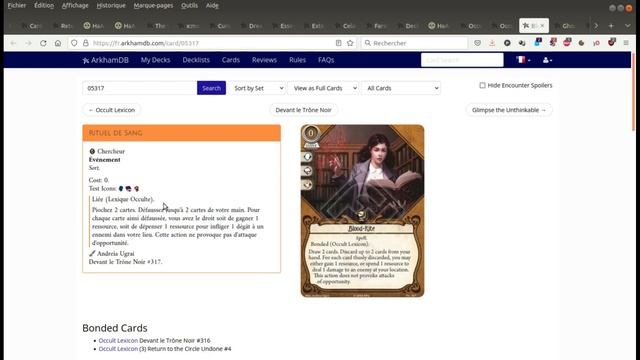Open the Devant le Trône Noir set
The image size is (640, 360).
[x=303, y=110]
